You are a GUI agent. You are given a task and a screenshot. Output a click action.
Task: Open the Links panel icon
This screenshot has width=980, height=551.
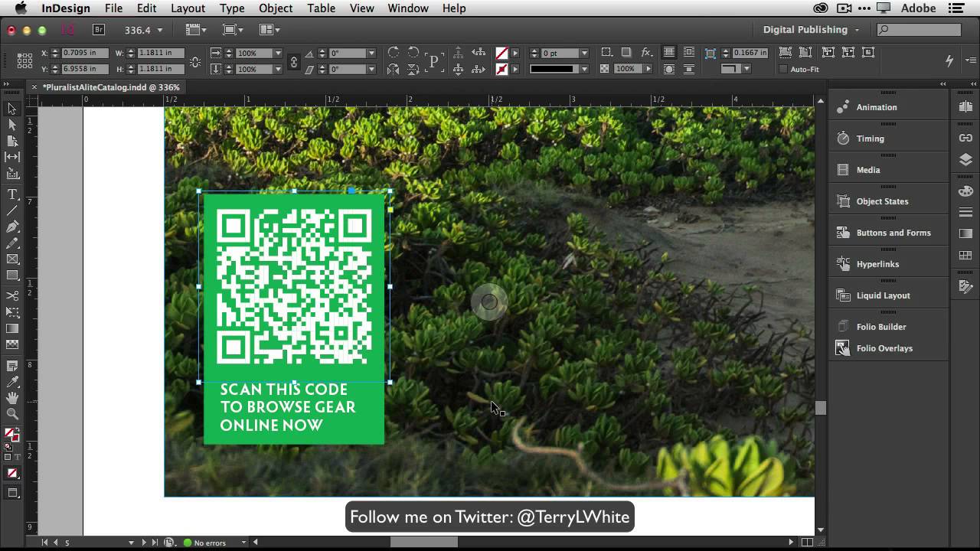click(965, 138)
